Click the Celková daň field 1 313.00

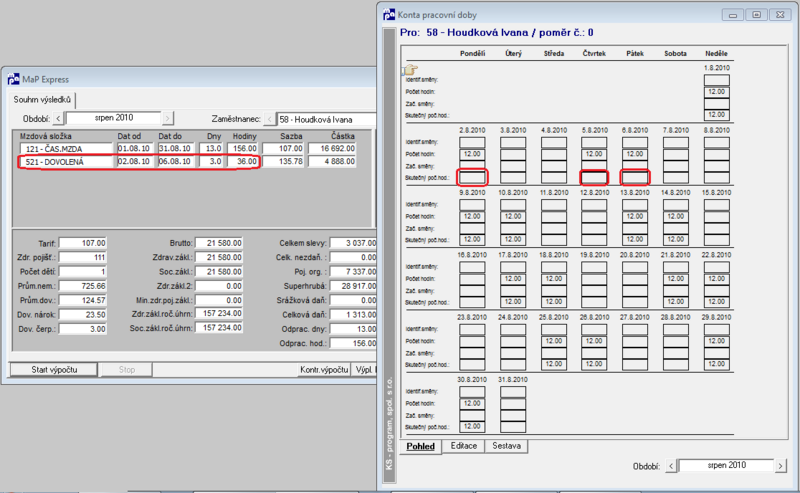(x=354, y=315)
